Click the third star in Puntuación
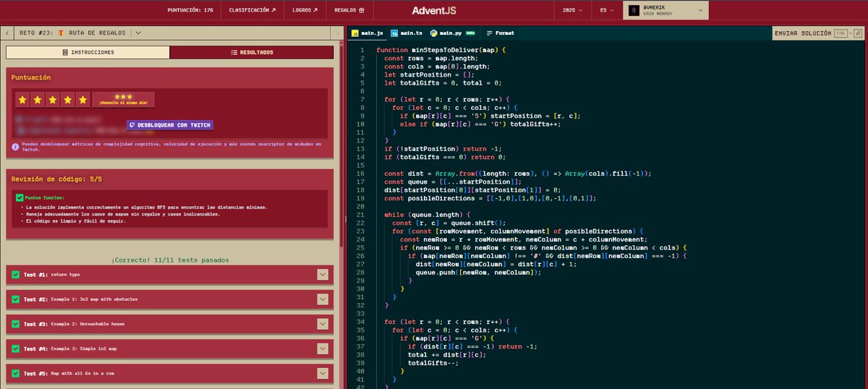Viewport: 868px width, 389px height. click(x=54, y=99)
